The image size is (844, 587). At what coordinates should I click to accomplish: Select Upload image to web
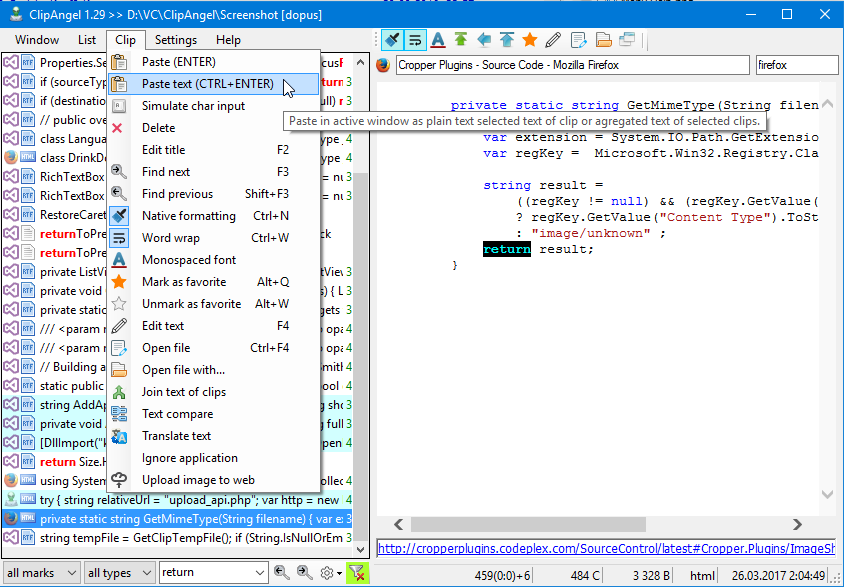point(214,480)
